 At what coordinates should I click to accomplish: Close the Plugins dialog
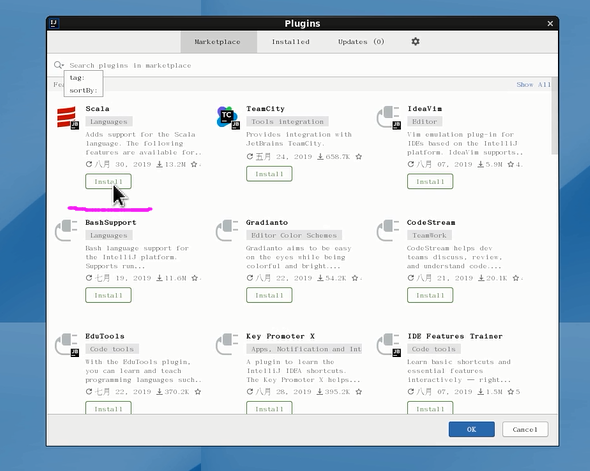[x=550, y=24]
